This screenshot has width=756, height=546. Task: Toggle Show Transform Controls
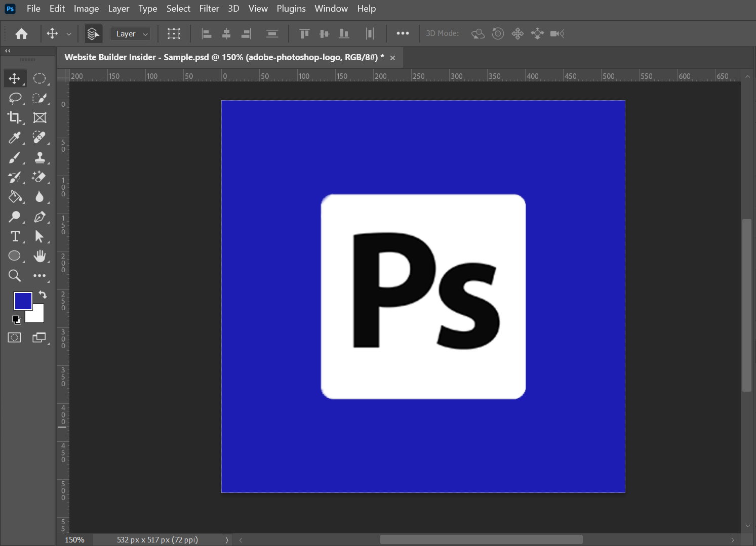pos(174,34)
